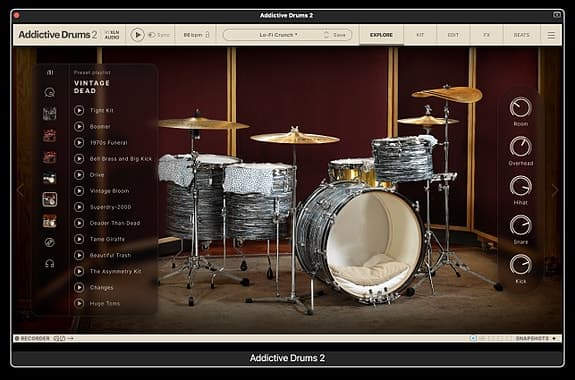Start playback with the top play button
The width and height of the screenshot is (575, 380).
click(x=138, y=35)
